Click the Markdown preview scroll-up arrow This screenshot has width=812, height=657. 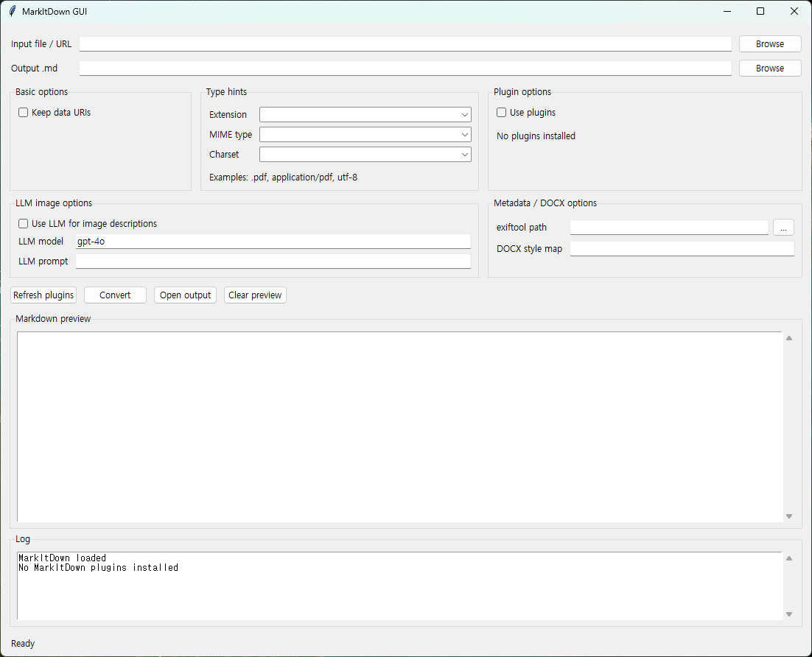(x=789, y=338)
